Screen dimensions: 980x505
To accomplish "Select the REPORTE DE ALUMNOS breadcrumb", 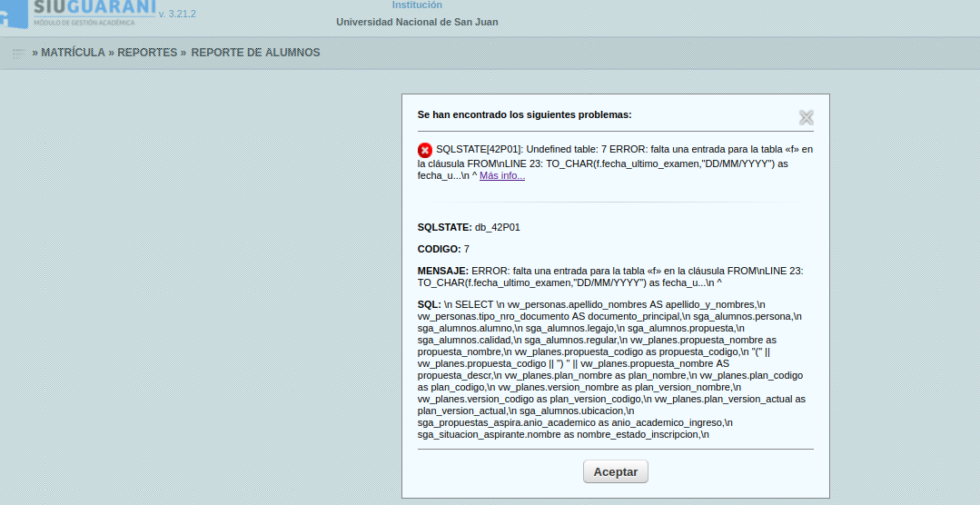I will click(255, 53).
